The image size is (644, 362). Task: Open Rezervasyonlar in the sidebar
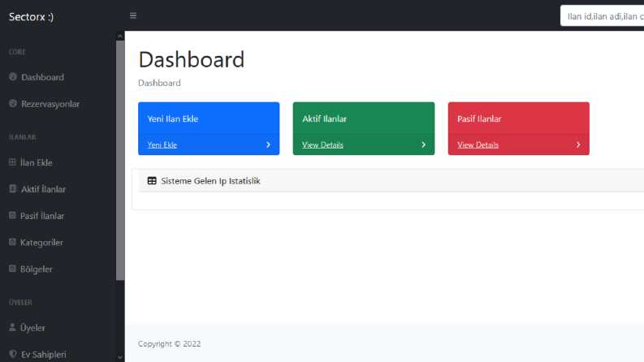coord(50,104)
